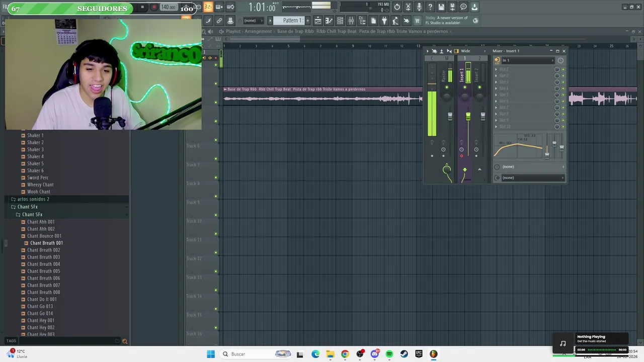Click the Windows Start button
The height and width of the screenshot is (362, 644).
point(211,354)
